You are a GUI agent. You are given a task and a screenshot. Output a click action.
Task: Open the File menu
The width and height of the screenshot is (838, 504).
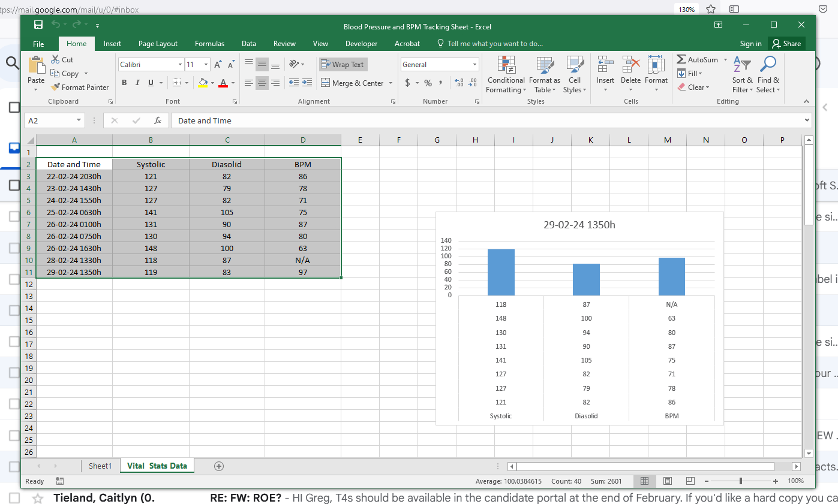(x=38, y=44)
